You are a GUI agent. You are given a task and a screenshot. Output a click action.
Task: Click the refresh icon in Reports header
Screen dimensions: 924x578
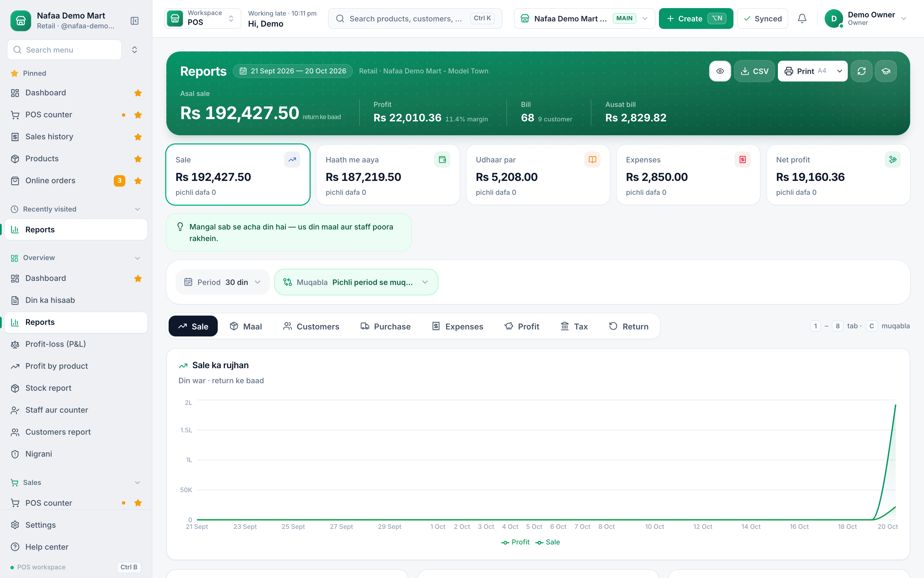861,71
